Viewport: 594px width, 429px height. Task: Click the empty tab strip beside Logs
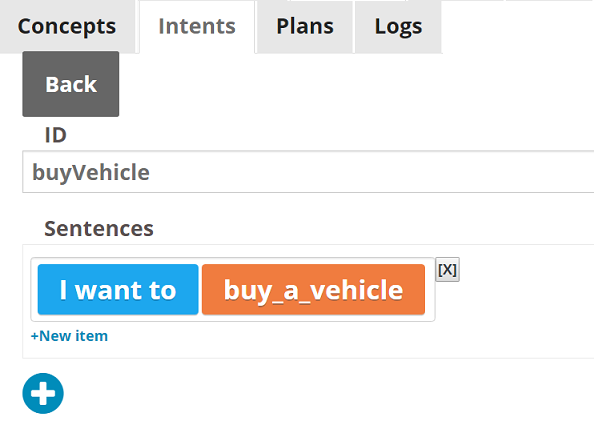518,27
